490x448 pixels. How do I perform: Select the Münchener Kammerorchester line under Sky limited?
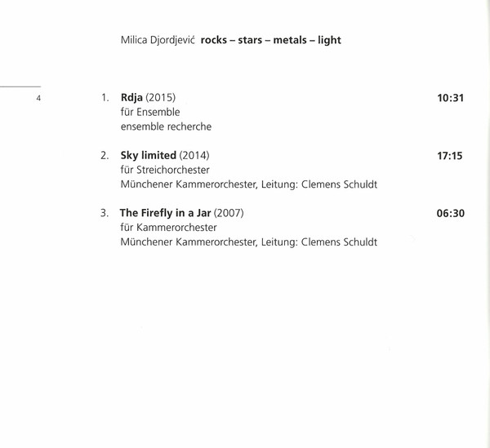248,184
